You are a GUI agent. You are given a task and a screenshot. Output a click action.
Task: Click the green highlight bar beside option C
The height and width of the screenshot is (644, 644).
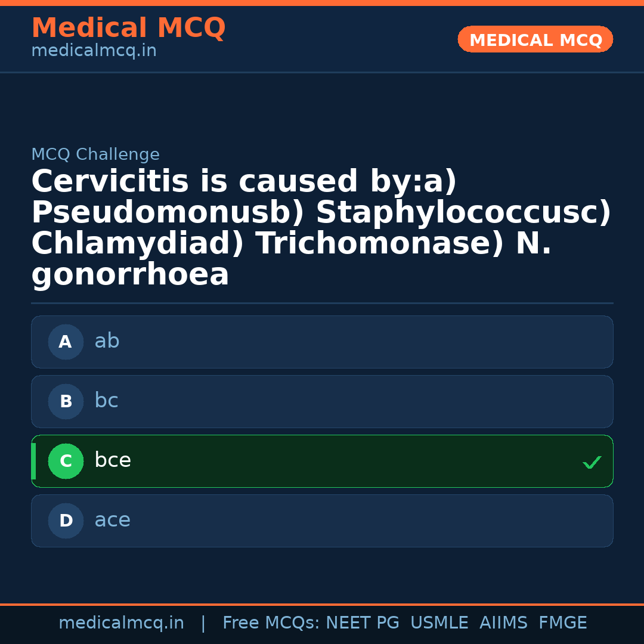click(33, 461)
